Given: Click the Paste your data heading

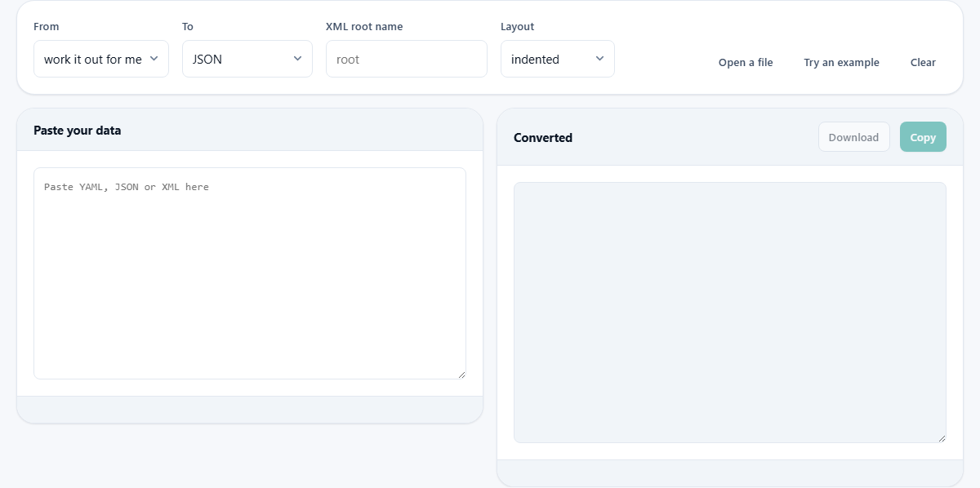Looking at the screenshot, I should pos(78,130).
